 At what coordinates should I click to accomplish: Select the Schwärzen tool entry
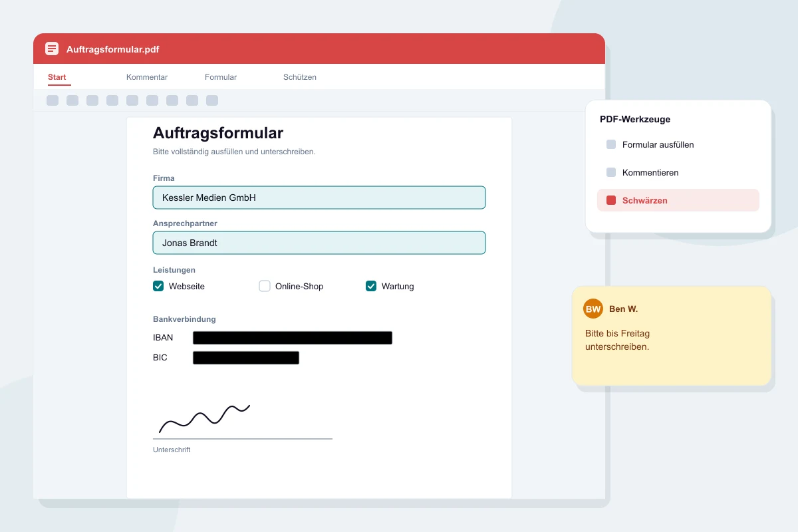pyautogui.click(x=678, y=200)
